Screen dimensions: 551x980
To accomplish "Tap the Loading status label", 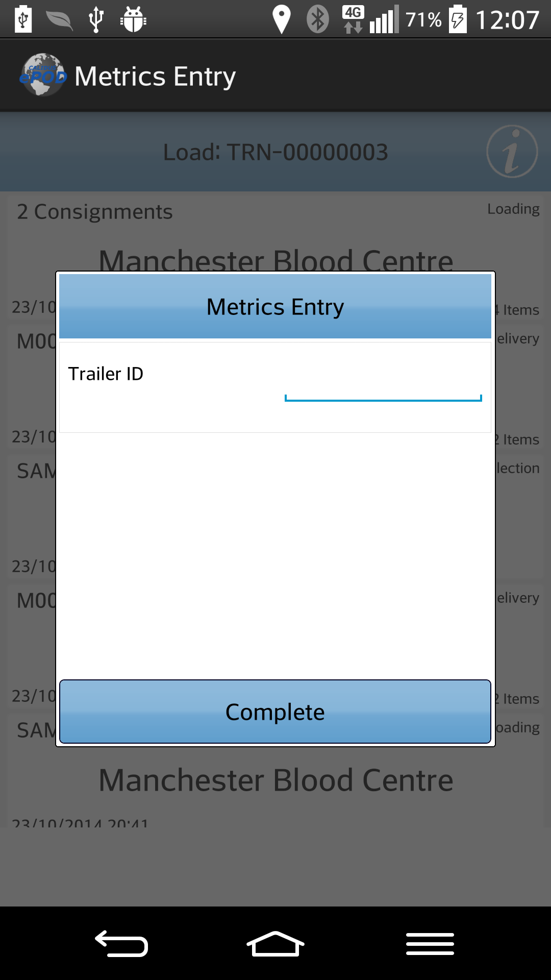I will pyautogui.click(x=513, y=209).
